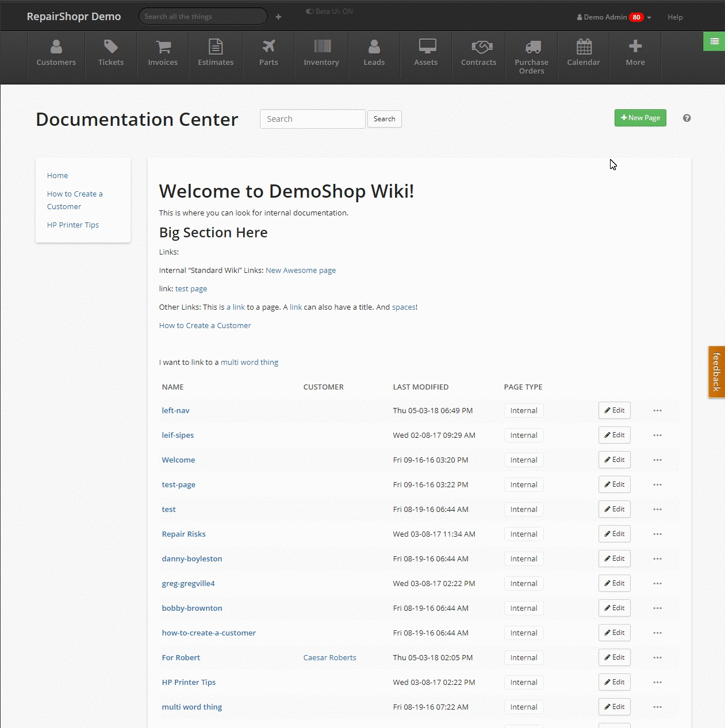
Task: Edit the left-nav page
Action: [615, 410]
